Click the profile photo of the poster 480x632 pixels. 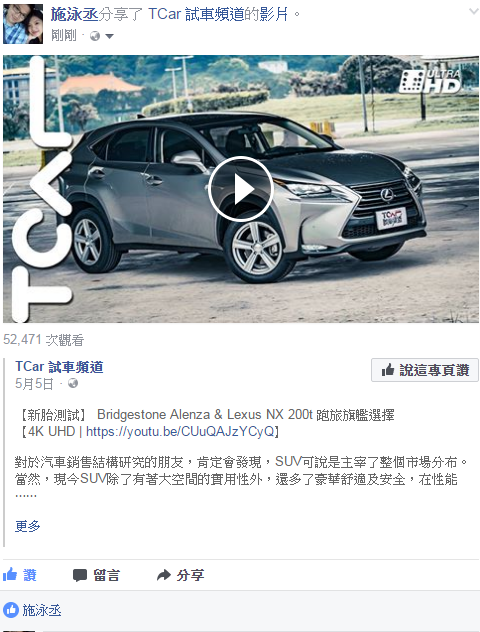coord(23,24)
